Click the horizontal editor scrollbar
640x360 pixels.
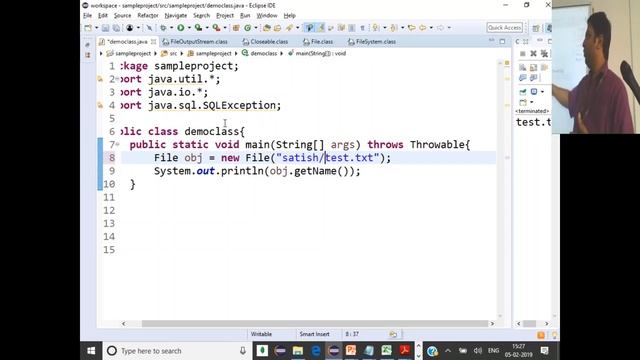(315, 324)
